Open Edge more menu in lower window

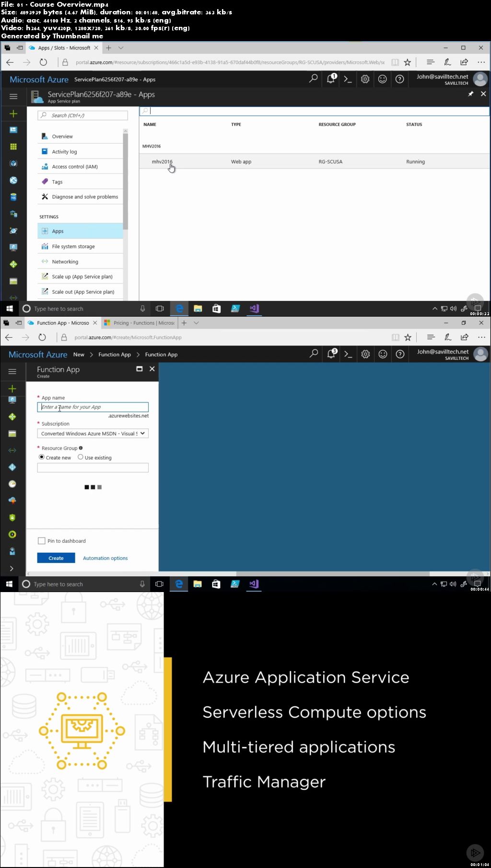[x=481, y=337]
